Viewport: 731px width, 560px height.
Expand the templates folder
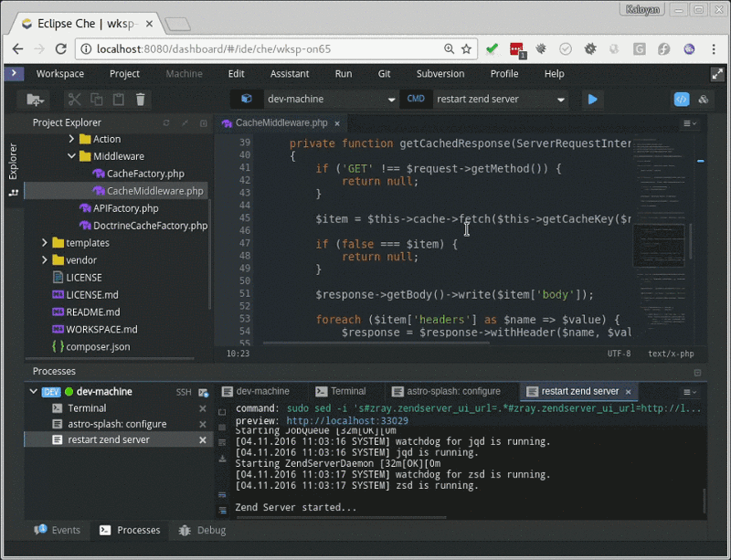coord(44,243)
